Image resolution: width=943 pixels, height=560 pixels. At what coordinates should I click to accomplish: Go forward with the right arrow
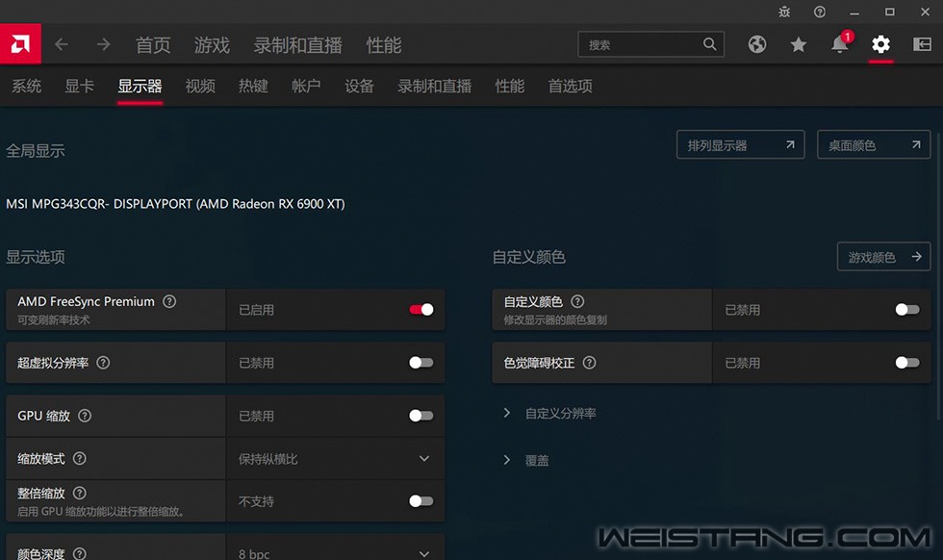(x=104, y=44)
